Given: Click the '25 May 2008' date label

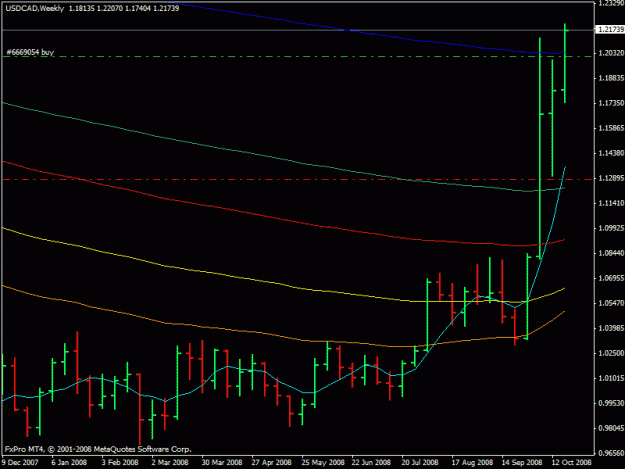Looking at the screenshot, I should click(x=322, y=463).
